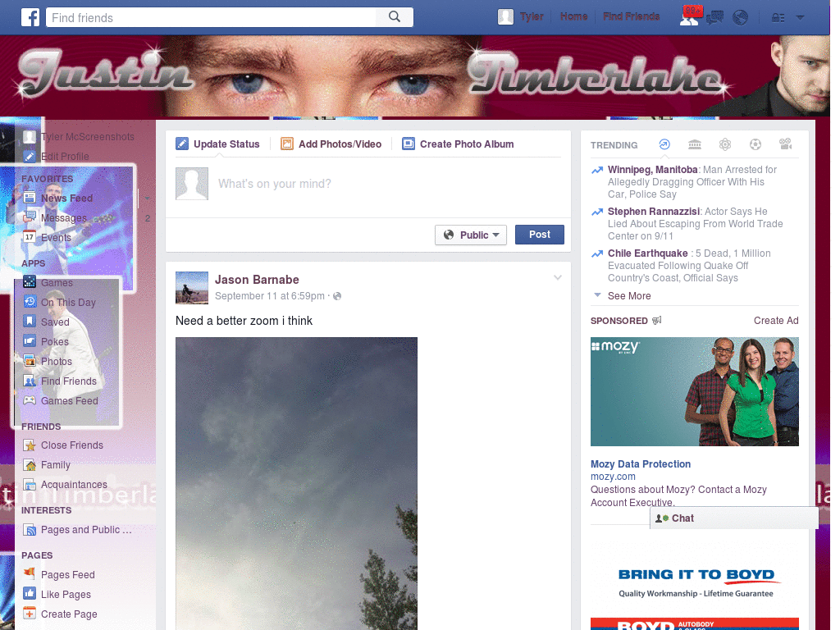
Task: Click the Saved bookmark icon
Action: (x=30, y=322)
